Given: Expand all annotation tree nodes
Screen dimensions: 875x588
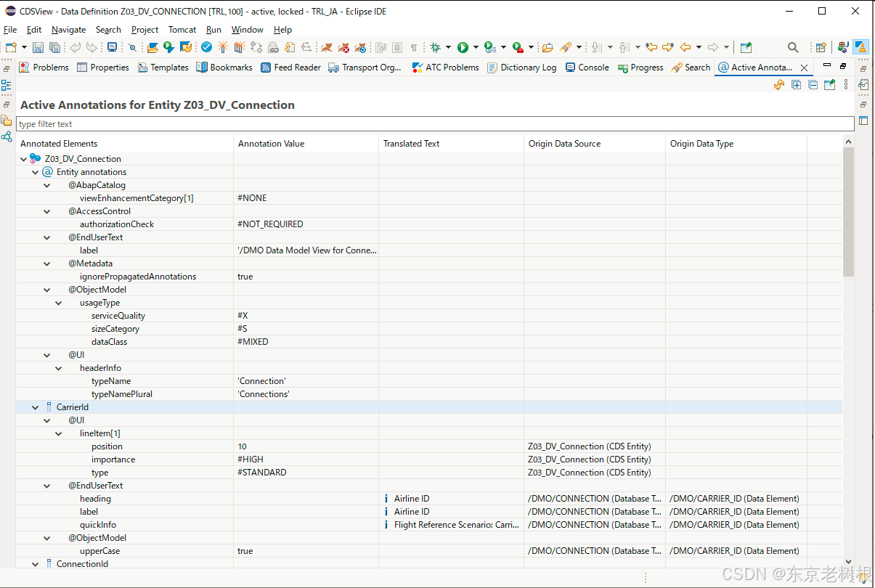Looking at the screenshot, I should coord(796,84).
